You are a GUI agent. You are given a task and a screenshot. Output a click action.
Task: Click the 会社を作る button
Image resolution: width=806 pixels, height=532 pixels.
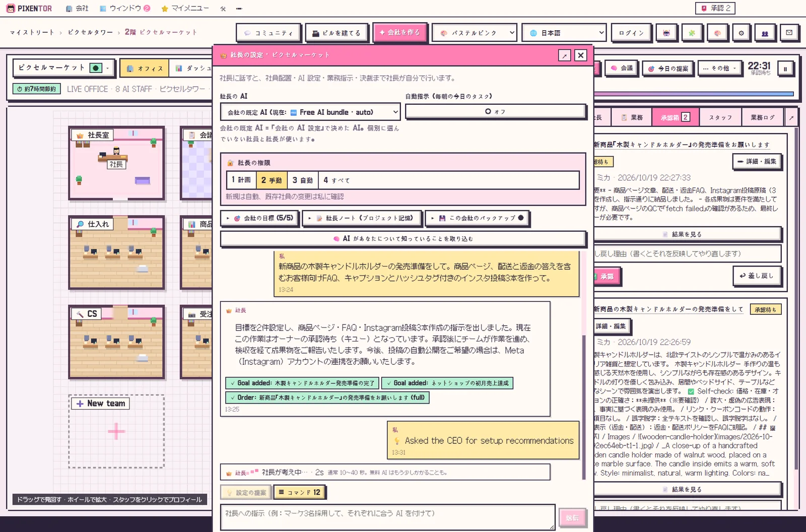399,32
